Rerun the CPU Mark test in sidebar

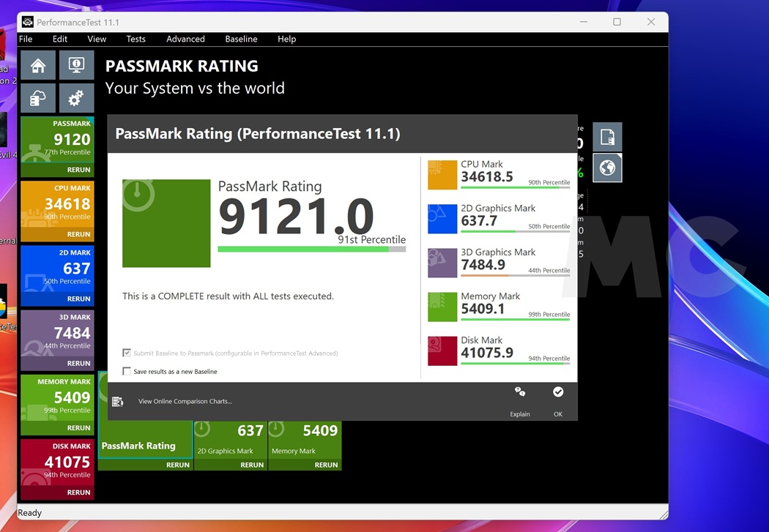(x=78, y=234)
